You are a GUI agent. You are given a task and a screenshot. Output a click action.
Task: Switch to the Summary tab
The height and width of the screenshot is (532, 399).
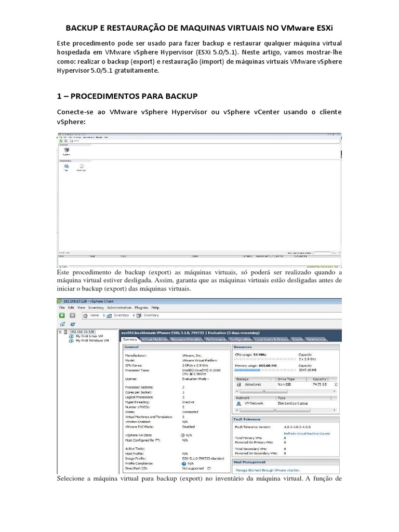[x=129, y=339]
